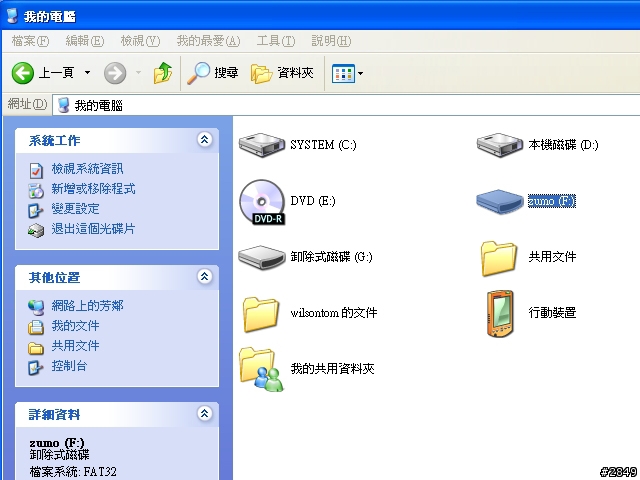Click the 我的文件 sidebar icon
Viewport: 640px width, 480px height.
click(36, 327)
